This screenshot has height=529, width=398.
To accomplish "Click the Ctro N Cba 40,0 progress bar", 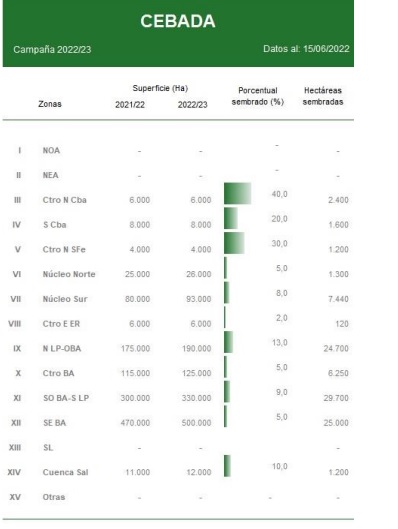I will point(237,194).
